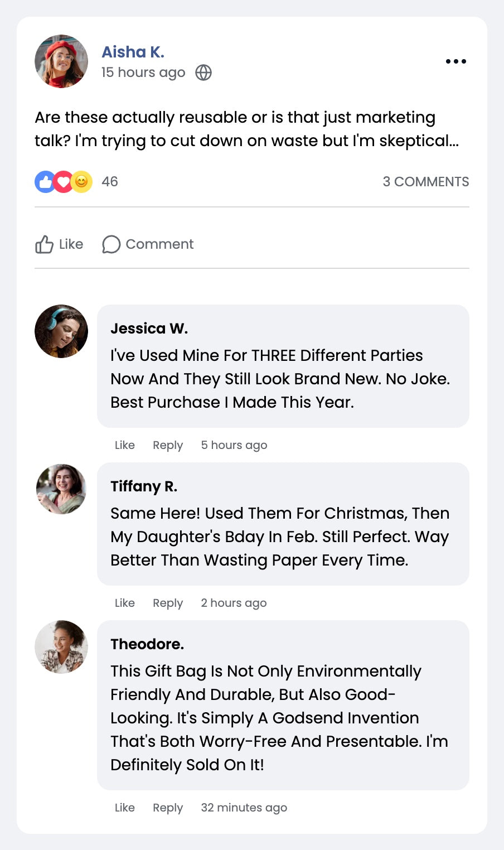
Task: Open Aisha K.'s profile picture
Action: tap(61, 61)
